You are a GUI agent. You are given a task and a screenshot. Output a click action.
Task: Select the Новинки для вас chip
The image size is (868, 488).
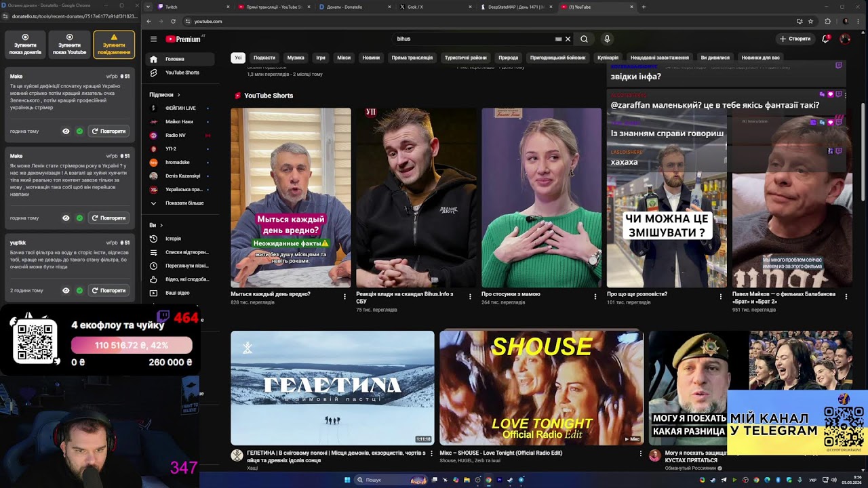[761, 58]
